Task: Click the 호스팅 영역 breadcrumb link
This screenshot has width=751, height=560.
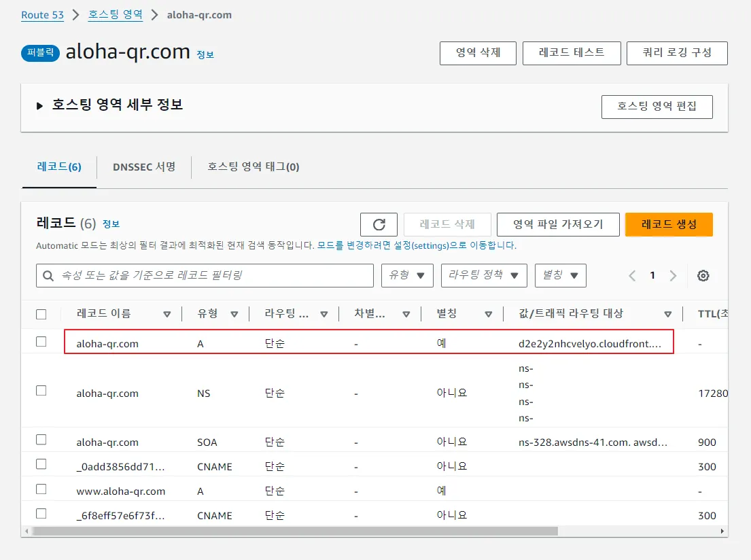Action: coord(116,15)
